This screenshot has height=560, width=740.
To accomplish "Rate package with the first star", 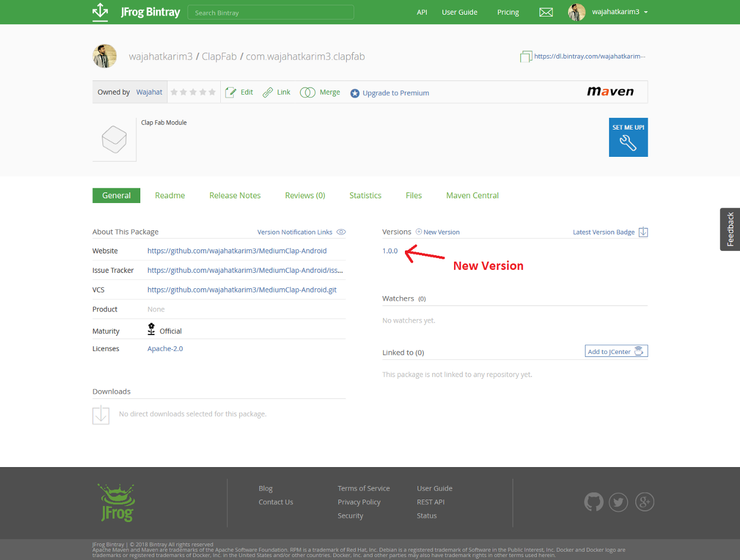I will point(175,92).
